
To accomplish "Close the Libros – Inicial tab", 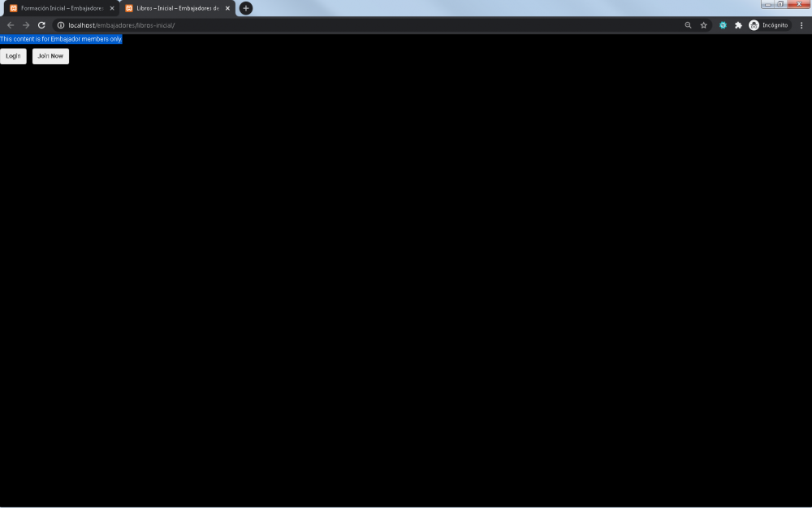I will click(x=227, y=8).
